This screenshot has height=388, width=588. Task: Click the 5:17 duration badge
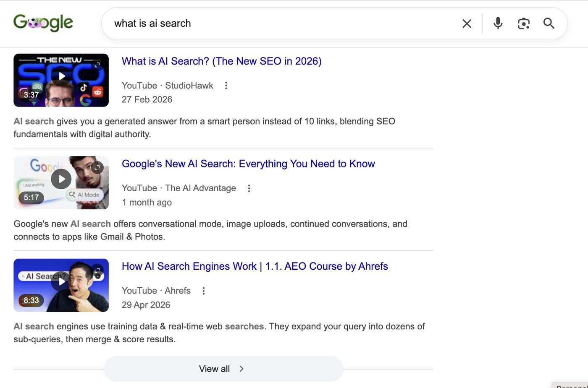[31, 198]
